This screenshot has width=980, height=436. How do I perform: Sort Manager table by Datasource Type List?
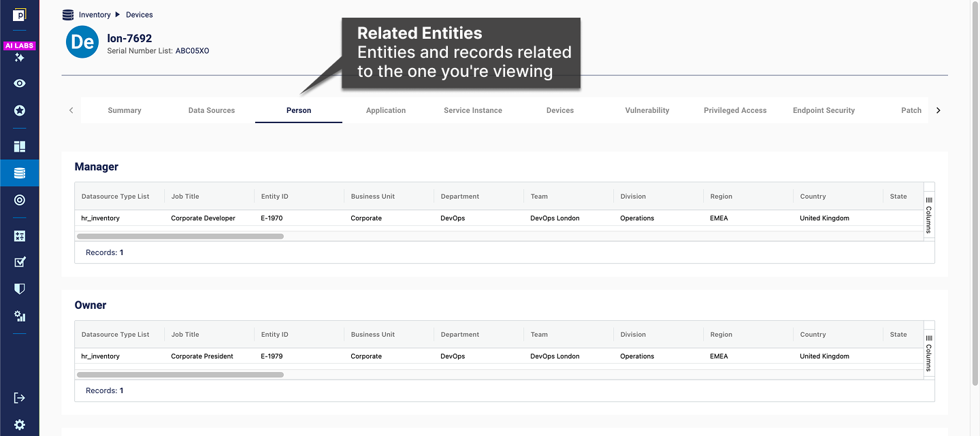115,197
